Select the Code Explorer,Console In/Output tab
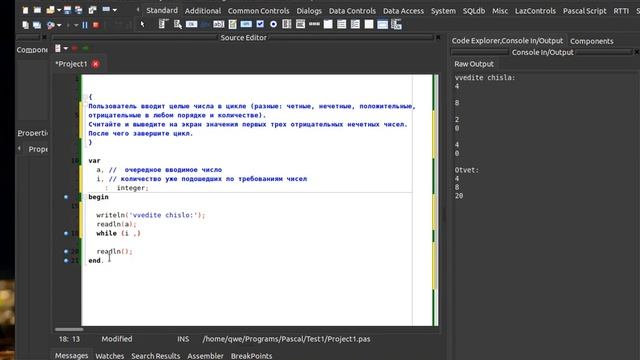This screenshot has height=360, width=640. (x=507, y=41)
